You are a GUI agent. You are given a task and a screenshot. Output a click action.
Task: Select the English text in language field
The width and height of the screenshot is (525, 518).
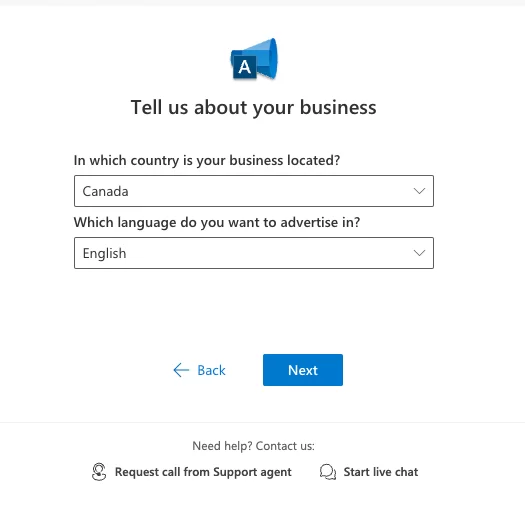tap(104, 253)
